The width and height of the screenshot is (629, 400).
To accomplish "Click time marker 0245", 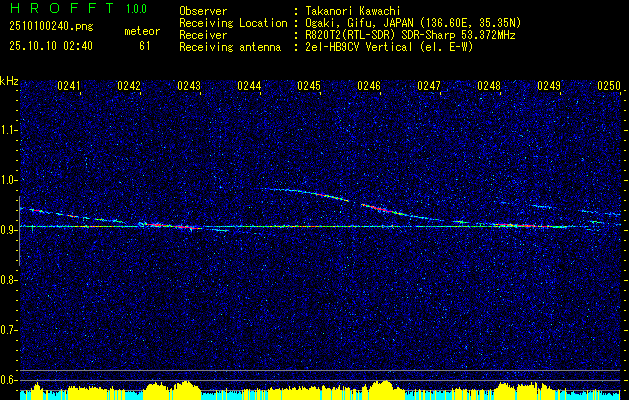I will point(309,86).
